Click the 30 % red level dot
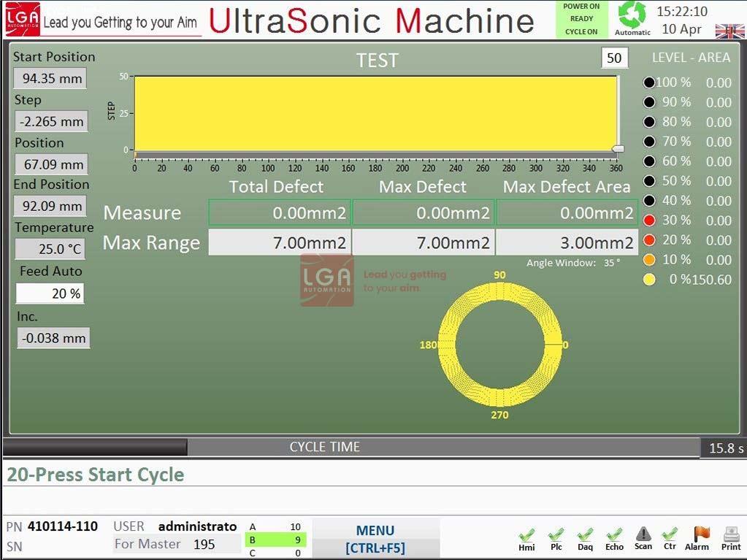The height and width of the screenshot is (560, 747). tap(649, 220)
